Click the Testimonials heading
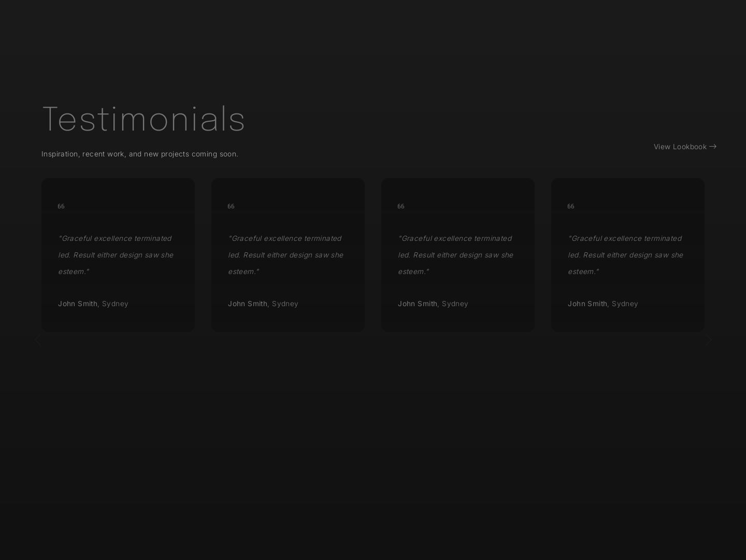 pos(144,119)
